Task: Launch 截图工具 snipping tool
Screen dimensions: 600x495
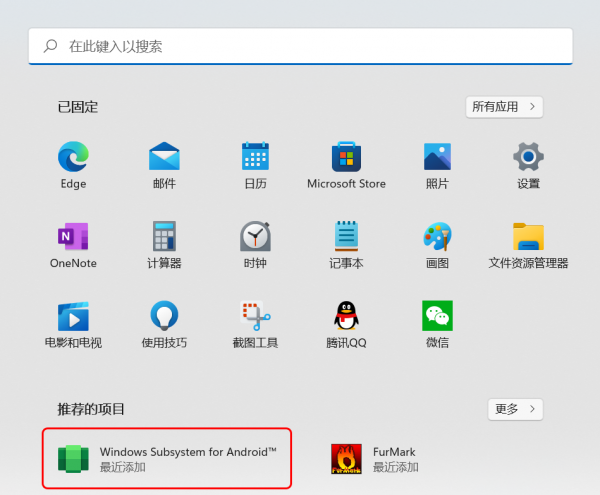Action: tap(255, 324)
